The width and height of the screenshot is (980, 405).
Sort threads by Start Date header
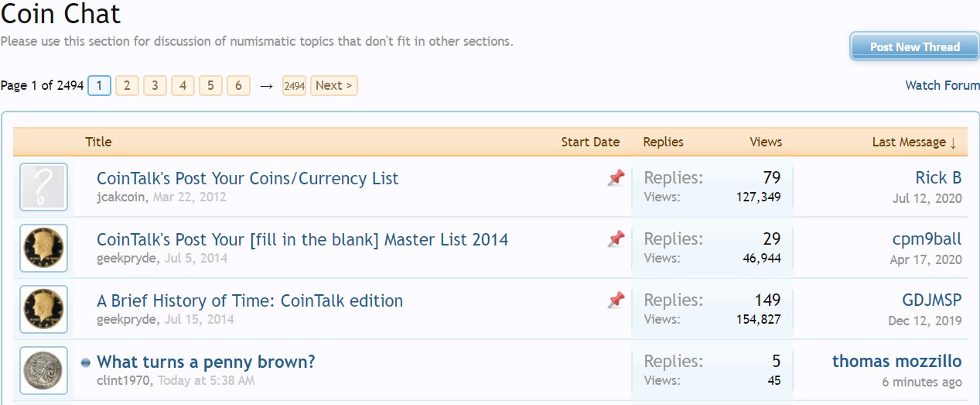tap(590, 142)
